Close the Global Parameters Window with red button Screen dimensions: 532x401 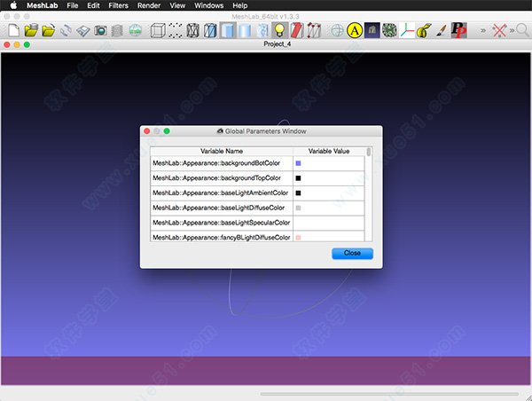147,131
